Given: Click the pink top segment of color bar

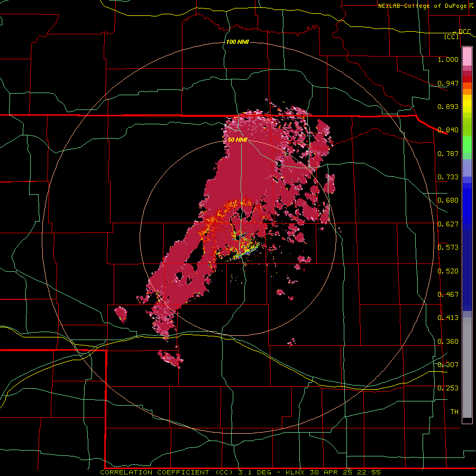Looking at the screenshot, I should (x=467, y=57).
